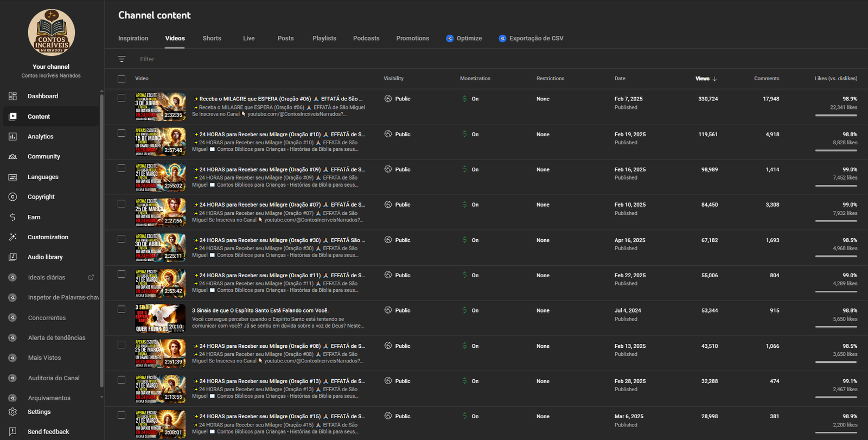This screenshot has height=440, width=868.
Task: Tick the checkbox for 3 Sinais video
Action: [x=122, y=309]
